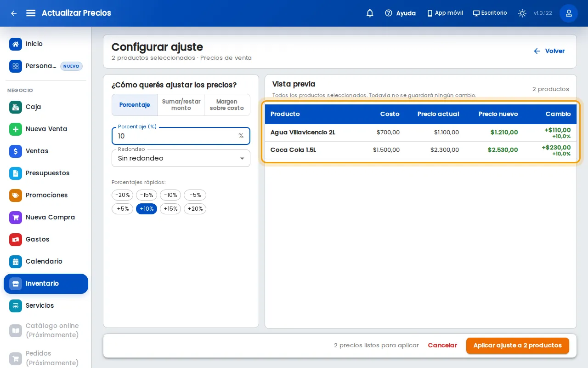Screen dimensions: 588x368
Task: Switch to Margen sobre costo tab
Action: (227, 105)
